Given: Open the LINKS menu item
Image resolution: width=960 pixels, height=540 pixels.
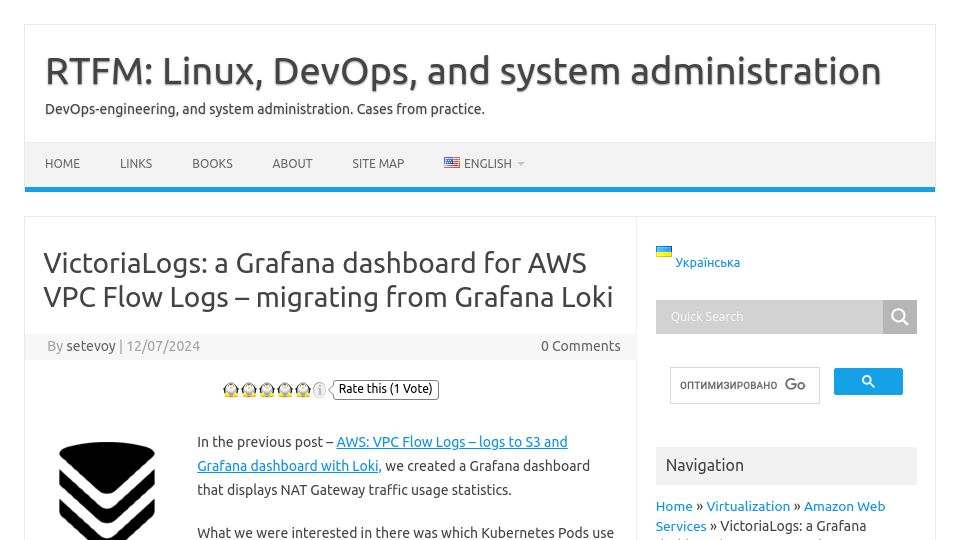Looking at the screenshot, I should point(136,163).
